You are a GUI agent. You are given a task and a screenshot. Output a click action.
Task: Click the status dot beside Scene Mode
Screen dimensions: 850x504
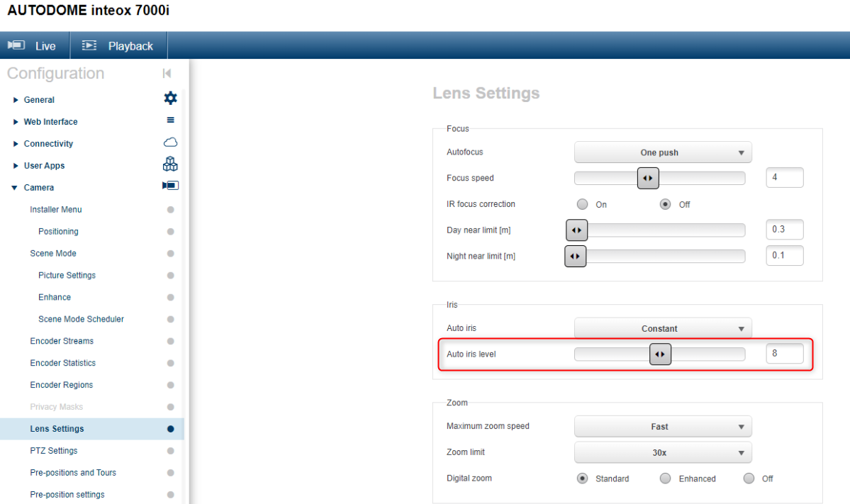pos(170,254)
